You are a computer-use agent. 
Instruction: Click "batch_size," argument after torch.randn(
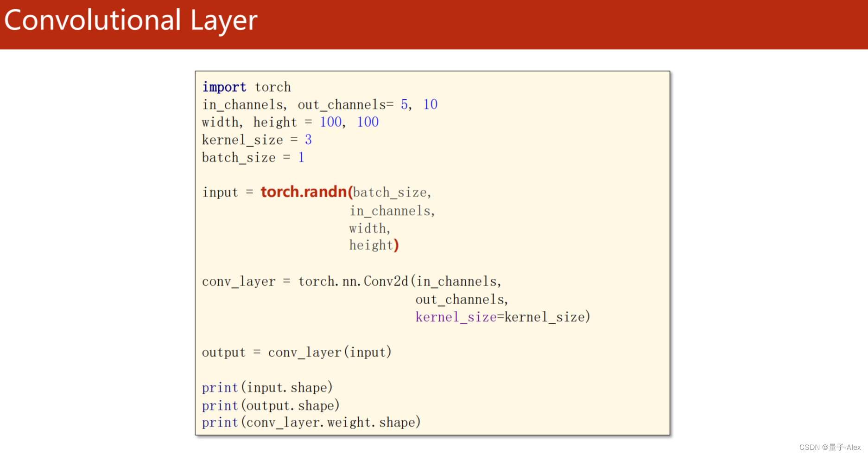click(393, 193)
